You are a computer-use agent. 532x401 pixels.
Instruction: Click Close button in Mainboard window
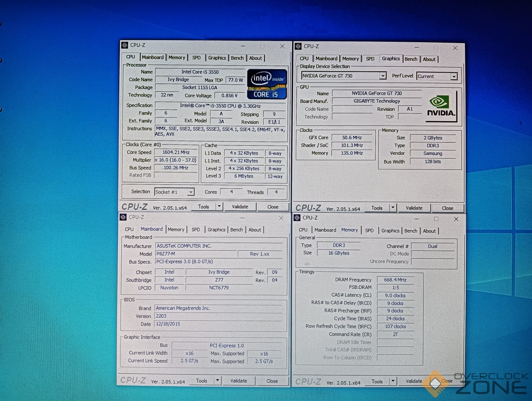pos(272,381)
